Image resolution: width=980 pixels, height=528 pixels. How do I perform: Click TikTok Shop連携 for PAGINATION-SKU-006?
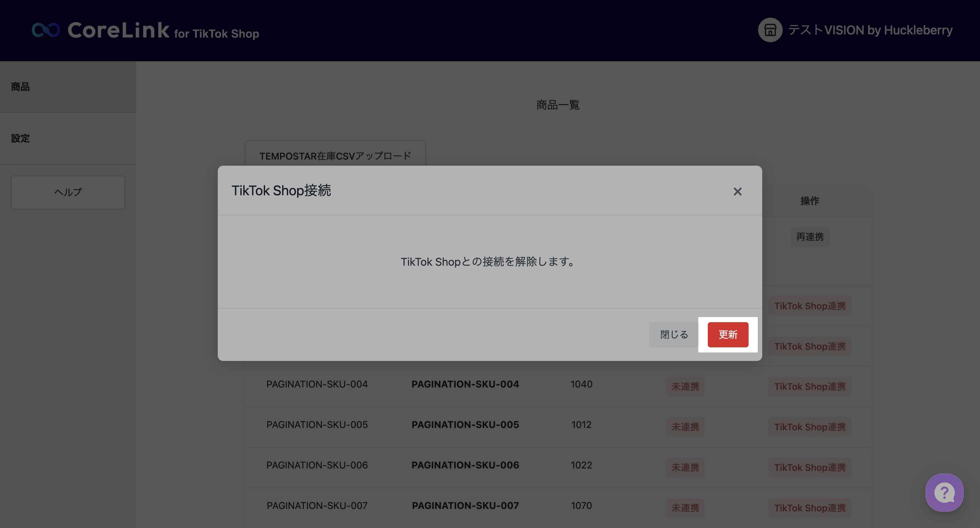(x=810, y=467)
